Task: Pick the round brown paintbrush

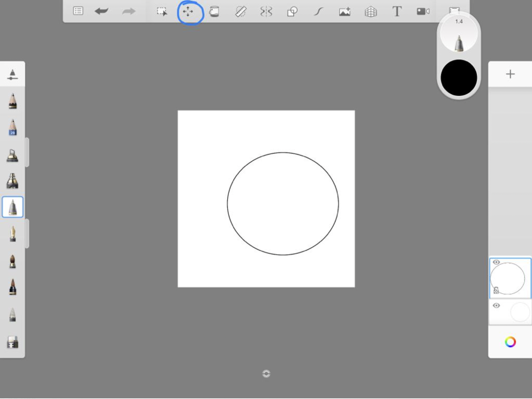Action: coord(13,261)
